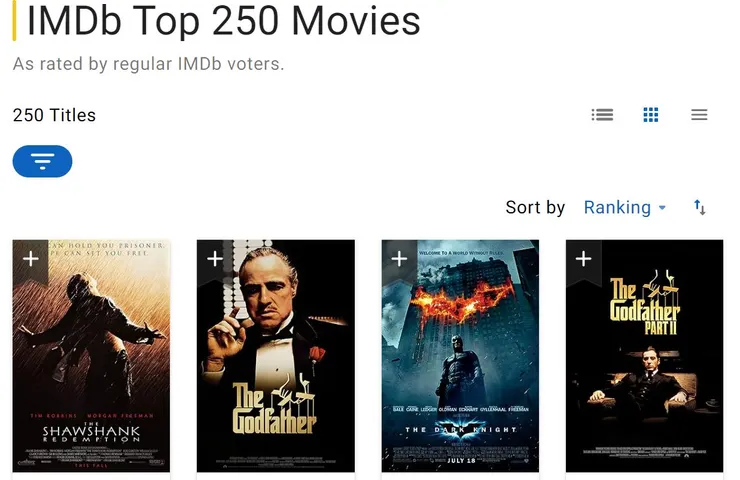Switch to detailed list view

coord(602,115)
